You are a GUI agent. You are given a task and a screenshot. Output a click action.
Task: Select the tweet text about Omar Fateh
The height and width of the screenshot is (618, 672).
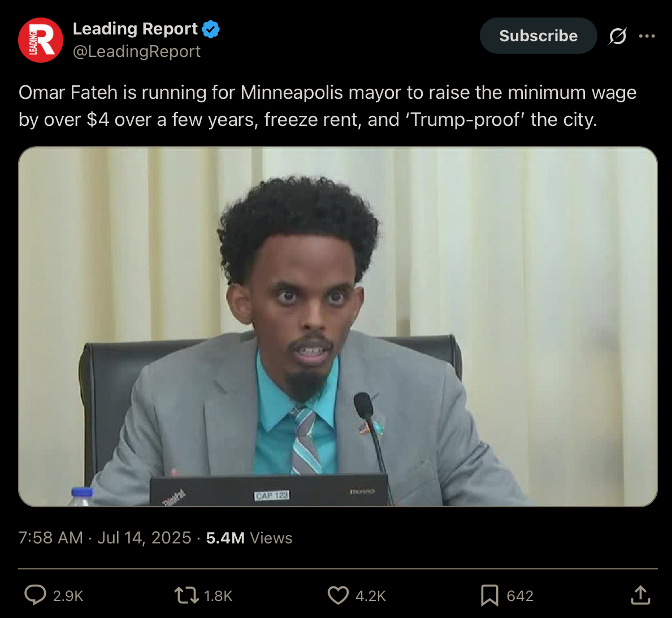(x=327, y=106)
